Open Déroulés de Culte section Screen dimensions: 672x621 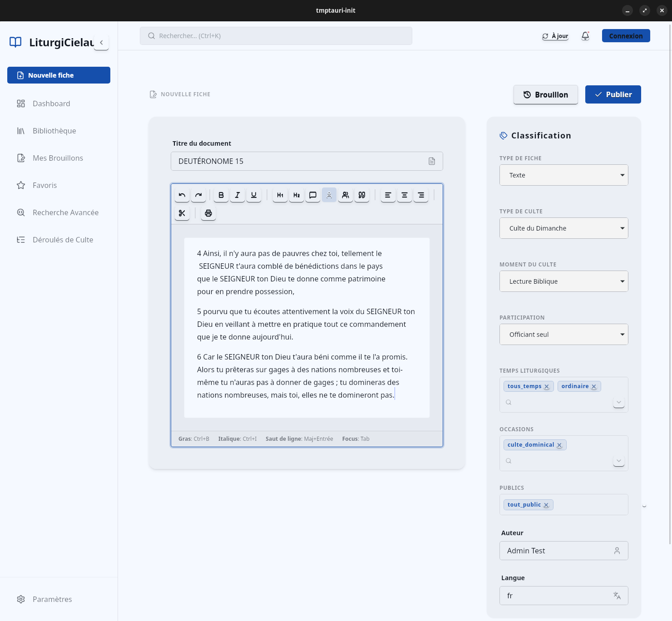(x=63, y=240)
